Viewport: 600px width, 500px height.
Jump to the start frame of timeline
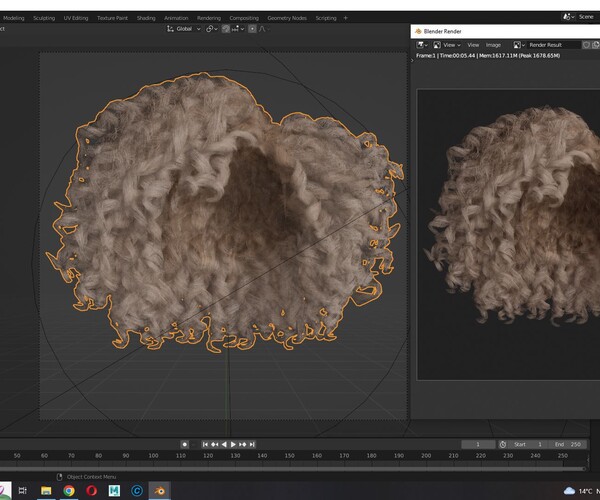click(205, 444)
